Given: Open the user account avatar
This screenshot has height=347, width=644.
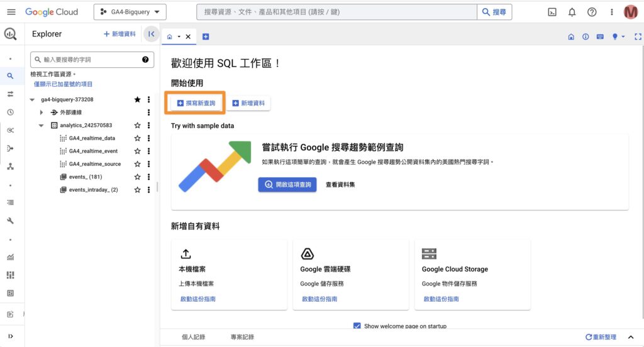Looking at the screenshot, I should coord(630,12).
